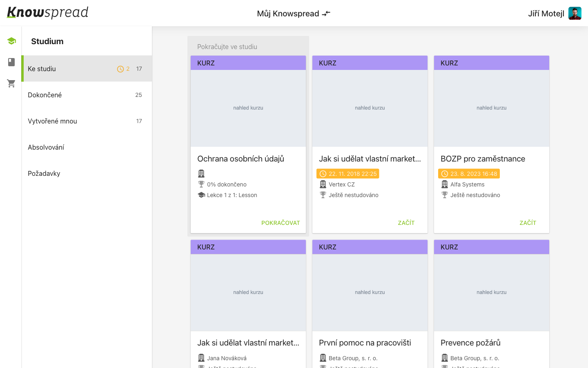Click the count 17 beside Vytvořené mnou
588x368 pixels.
139,121
